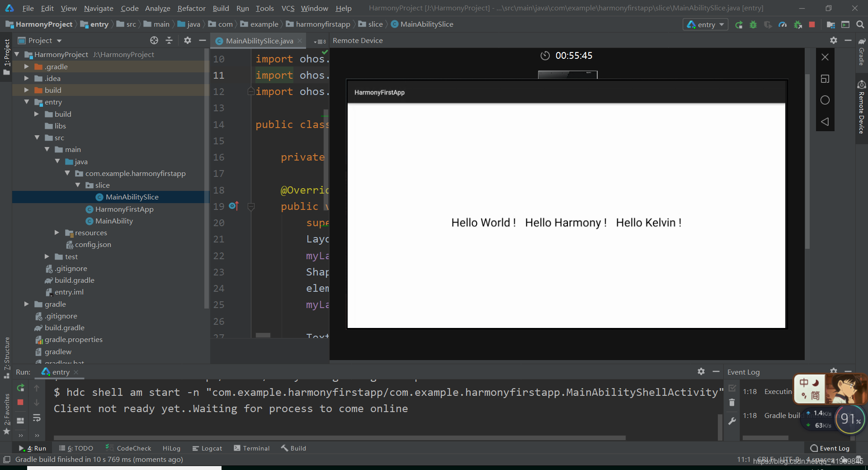Rerun entry from the Run panel

click(x=20, y=388)
